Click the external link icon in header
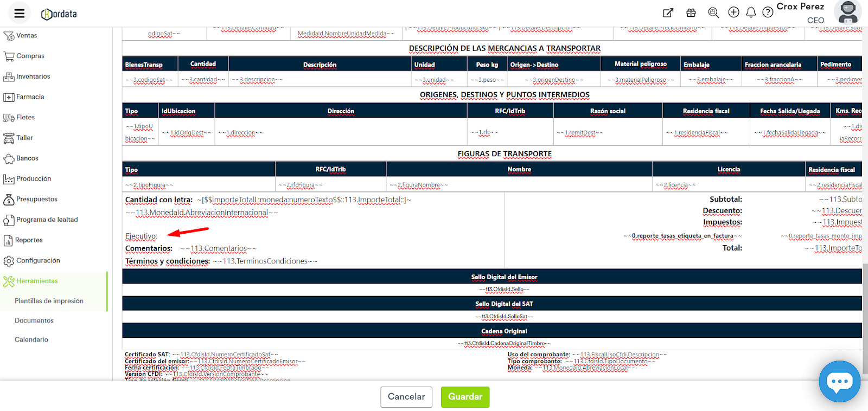This screenshot has height=411, width=868. point(668,13)
